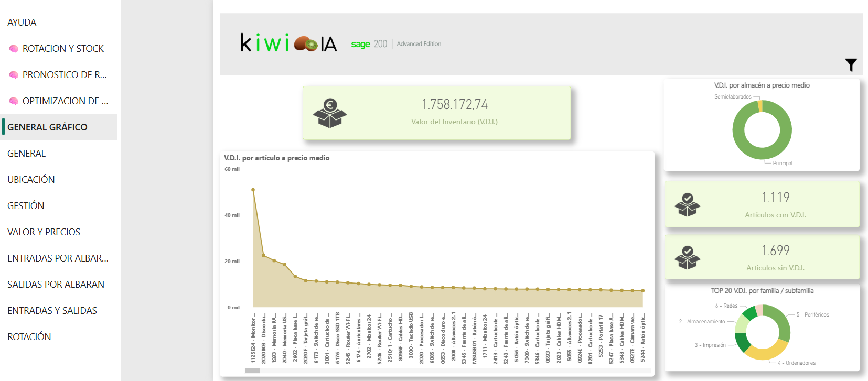Open the ROTACIÓN page
The height and width of the screenshot is (381, 868).
(x=29, y=337)
